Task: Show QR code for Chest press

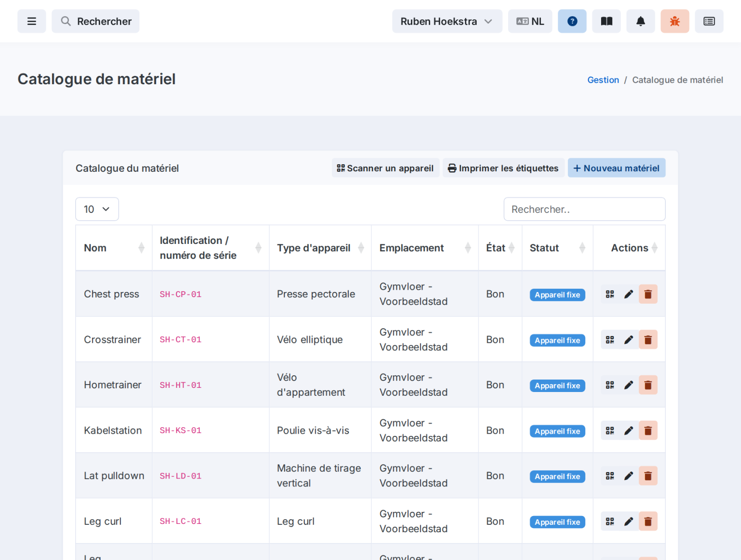Action: [610, 294]
